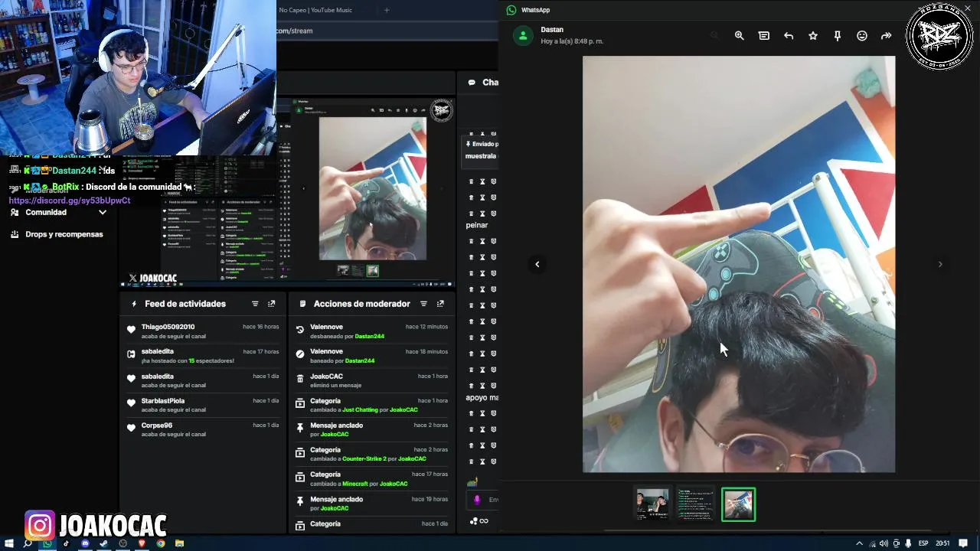Select the middle thumbnail with text screenshot
980x551 pixels.
[x=695, y=504]
